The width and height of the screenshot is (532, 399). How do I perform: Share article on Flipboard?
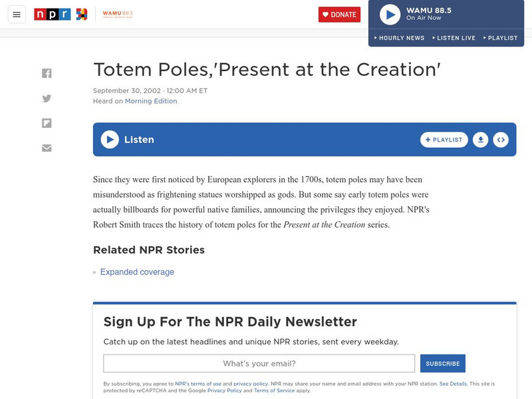tap(47, 123)
